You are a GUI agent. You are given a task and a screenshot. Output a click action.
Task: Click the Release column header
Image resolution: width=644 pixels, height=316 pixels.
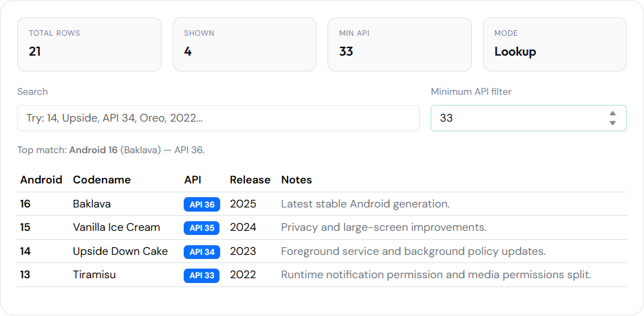tap(250, 180)
